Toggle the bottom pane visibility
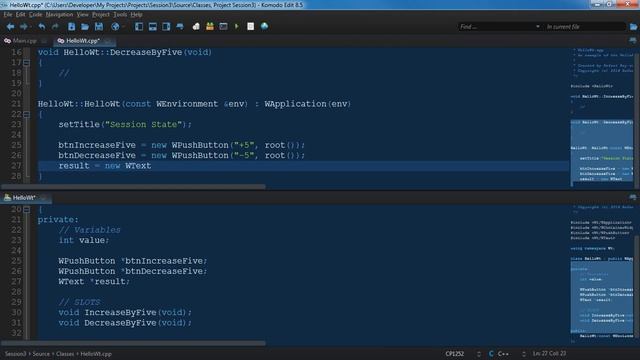The height and width of the screenshot is (360, 640). pos(153,27)
